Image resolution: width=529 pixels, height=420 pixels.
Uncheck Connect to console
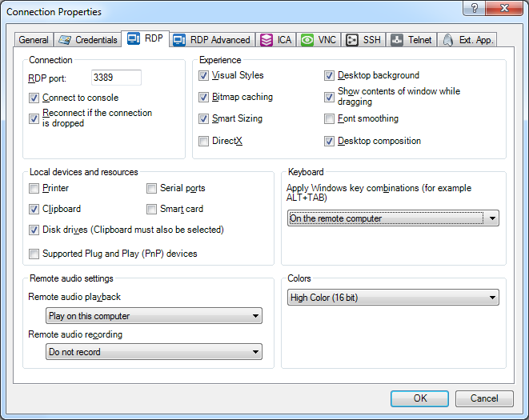coord(34,98)
